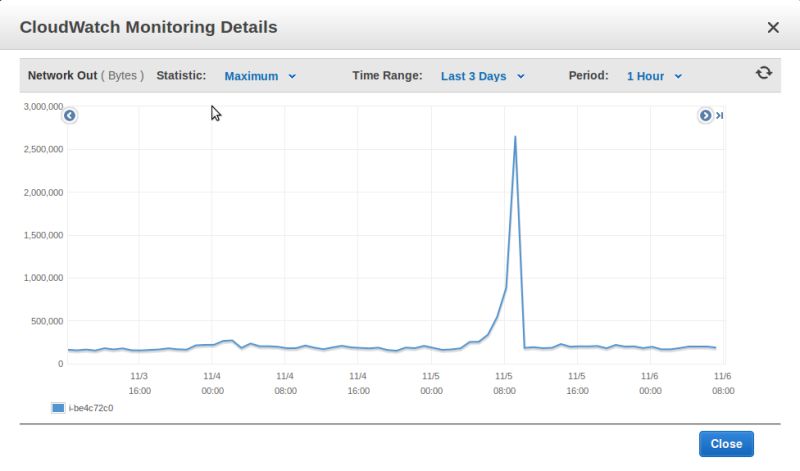Open the Time Range Last 3 Days dropdown
Viewport: 800px width, 471px height.
click(483, 76)
